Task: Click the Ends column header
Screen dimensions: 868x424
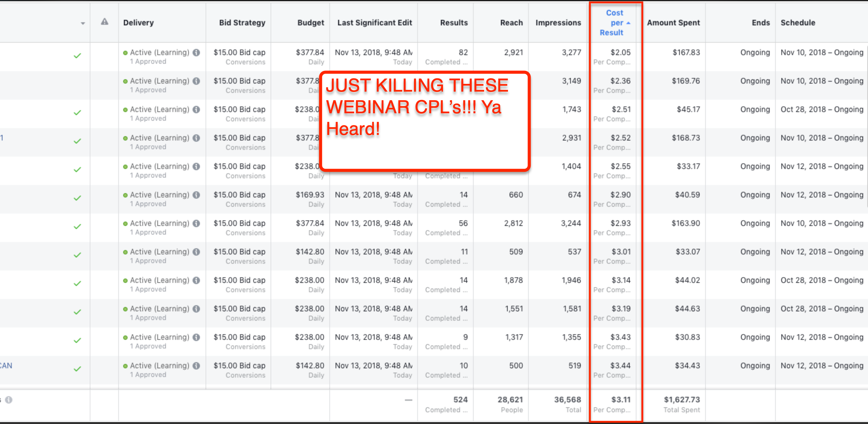Action: (x=761, y=23)
